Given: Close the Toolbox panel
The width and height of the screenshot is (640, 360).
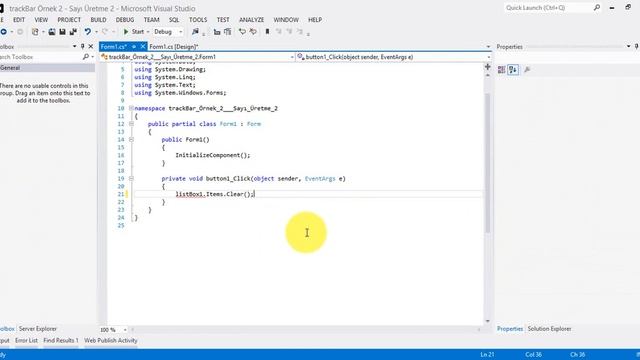Looking at the screenshot, I should (x=91, y=47).
